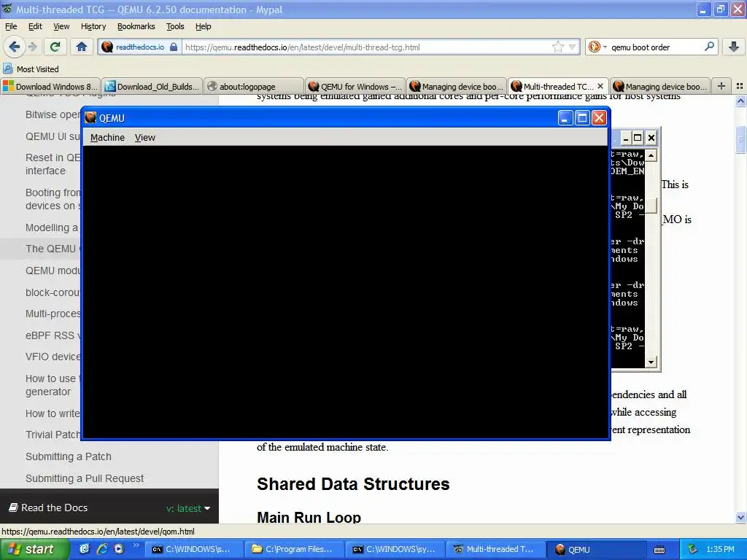Open the tab groups grid icon
Image resolution: width=747 pixels, height=560 pixels.
pyautogui.click(x=740, y=86)
